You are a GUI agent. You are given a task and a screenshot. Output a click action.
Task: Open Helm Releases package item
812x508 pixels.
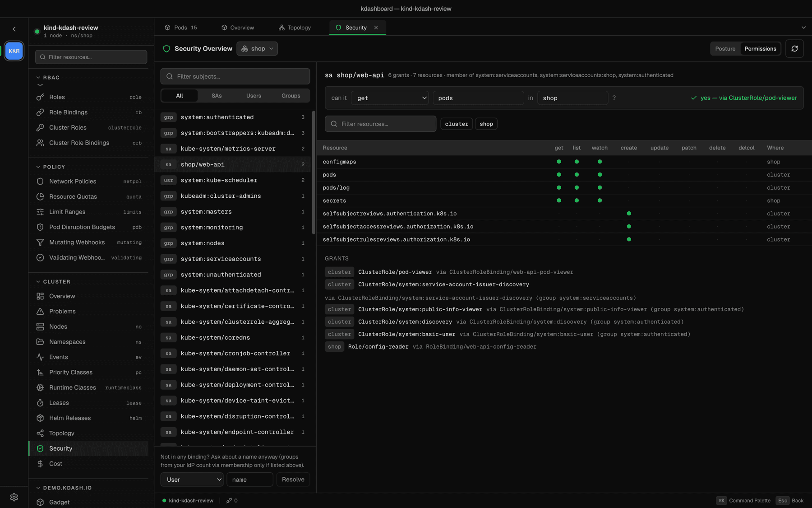[88, 418]
